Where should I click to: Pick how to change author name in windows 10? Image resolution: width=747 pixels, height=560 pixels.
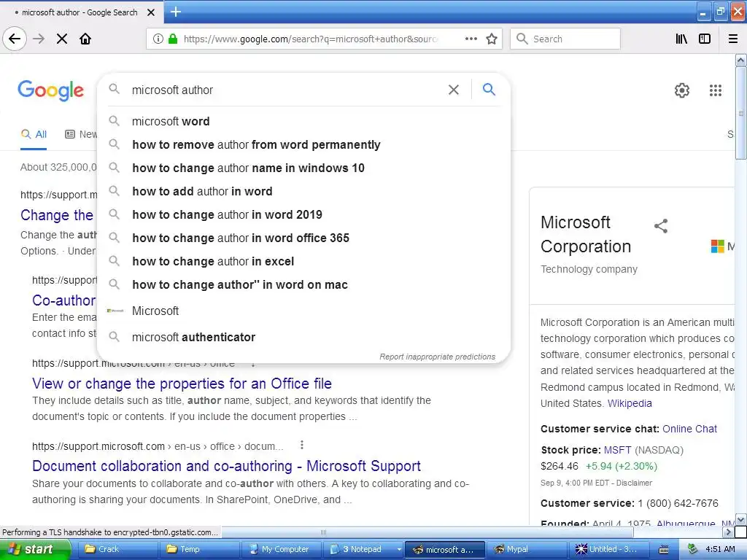click(303, 168)
